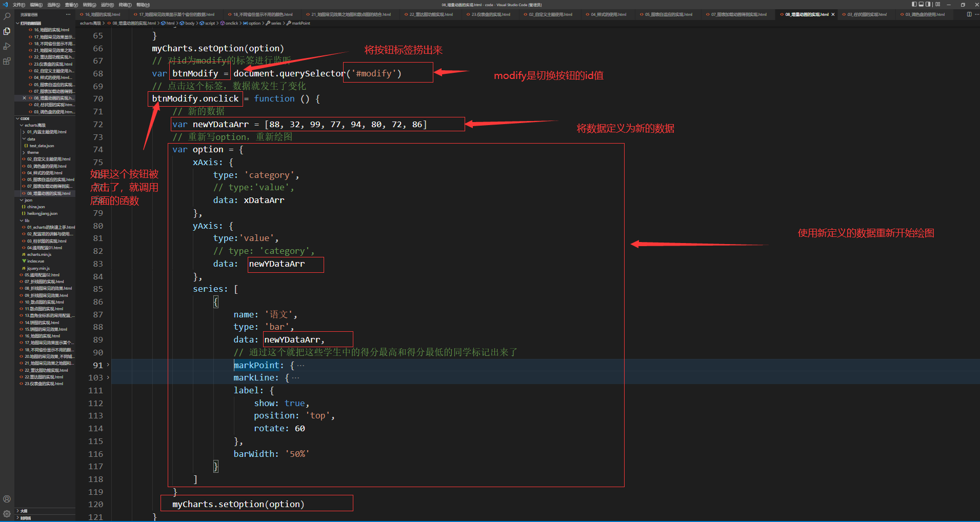Expand folded markLine block at line 103
This screenshot has width=980, height=522.
click(108, 378)
